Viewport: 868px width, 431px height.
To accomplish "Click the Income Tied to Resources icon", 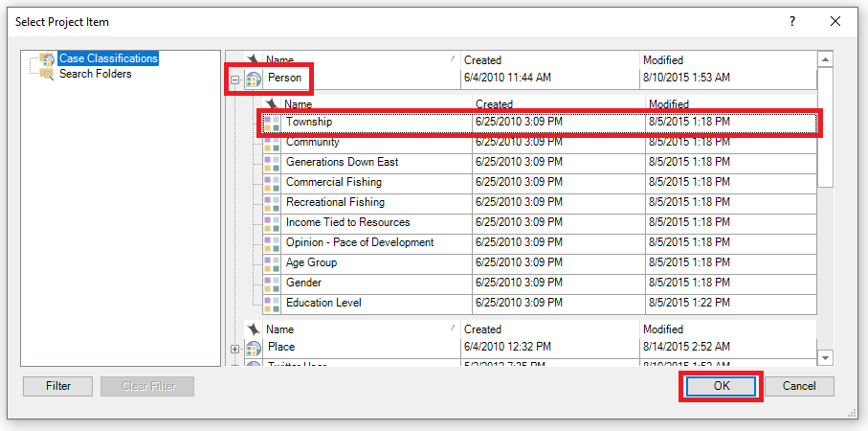I will (x=272, y=223).
